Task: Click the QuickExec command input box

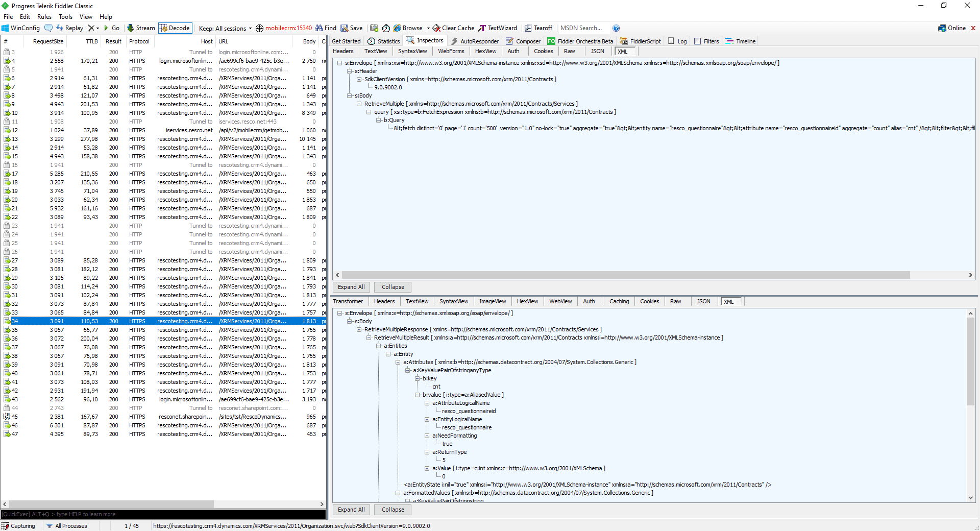Action: click(x=163, y=514)
